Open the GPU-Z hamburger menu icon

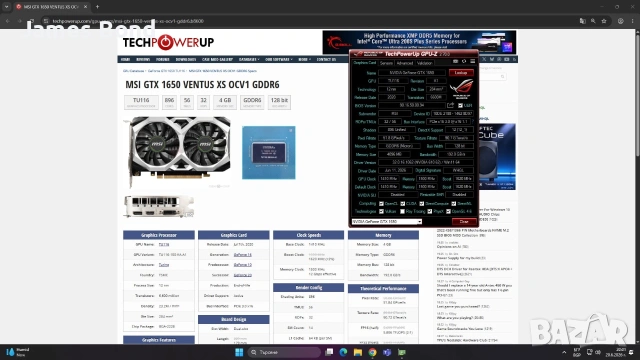click(473, 62)
